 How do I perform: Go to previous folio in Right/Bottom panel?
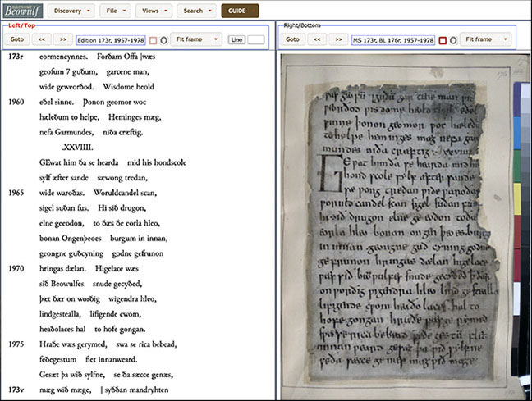[x=317, y=39]
